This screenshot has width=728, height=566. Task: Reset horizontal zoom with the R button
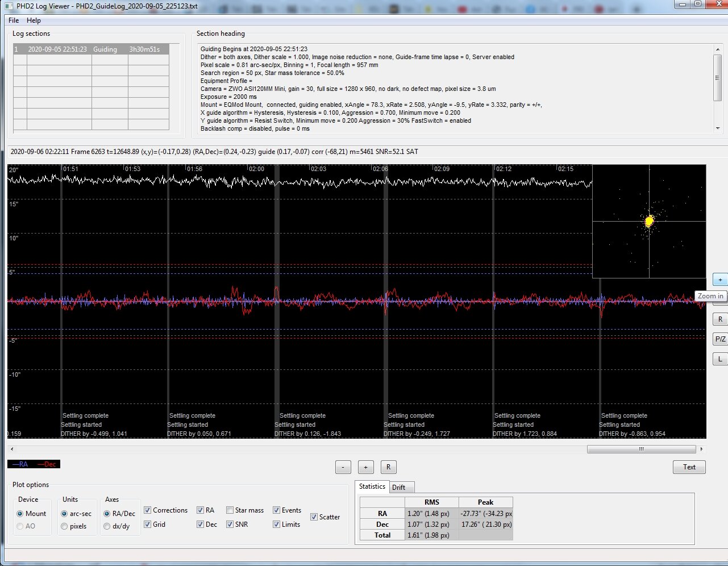(x=388, y=467)
